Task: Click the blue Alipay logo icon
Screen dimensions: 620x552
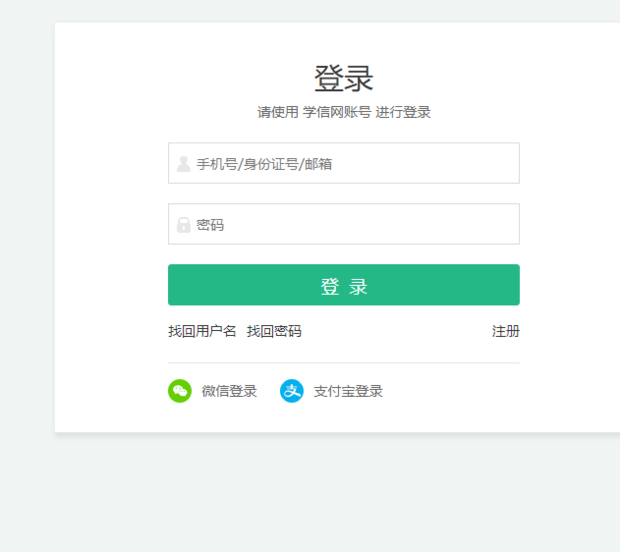Action: [x=292, y=391]
